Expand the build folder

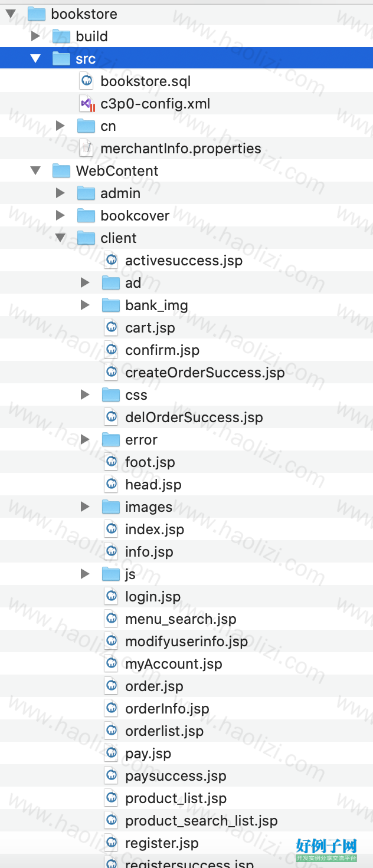pyautogui.click(x=35, y=37)
